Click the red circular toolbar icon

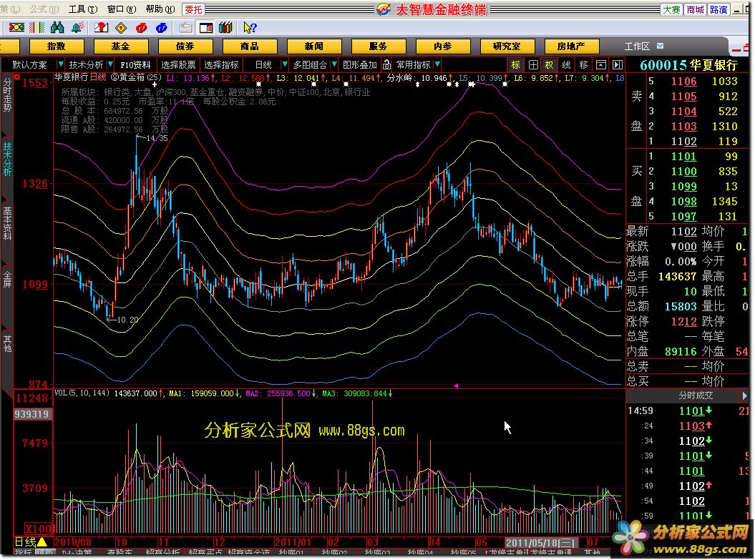142,28
